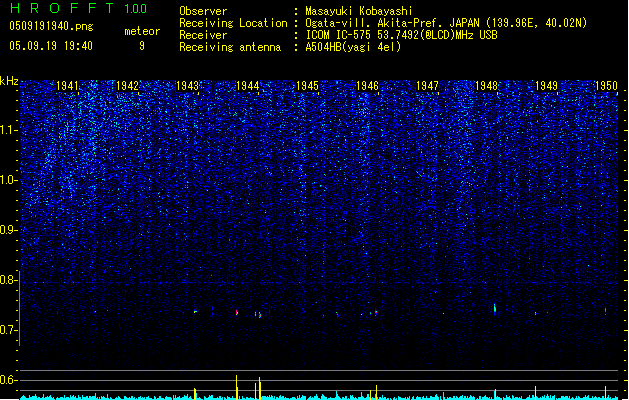This screenshot has width=629, height=400.
Task: Click the meteor echo just after 1948
Action: [x=495, y=309]
